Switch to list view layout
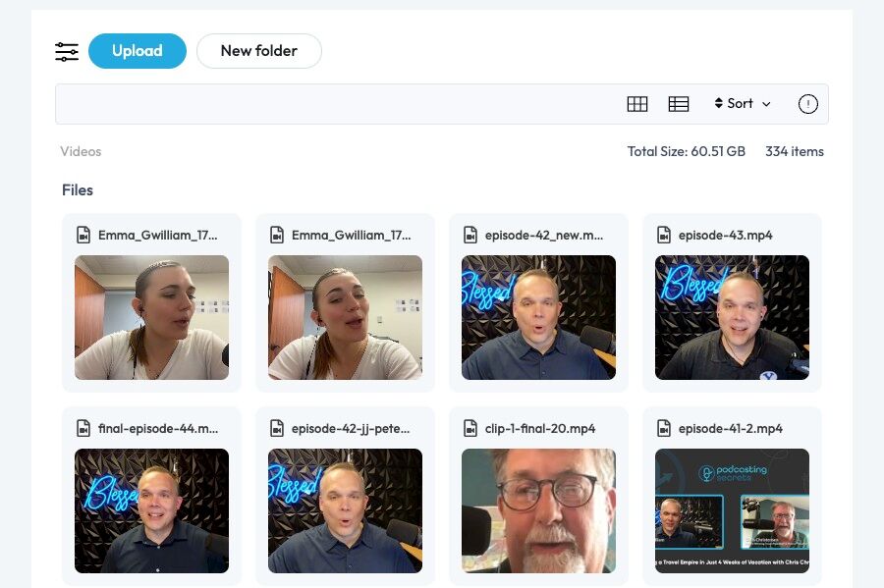This screenshot has width=884, height=588. click(678, 104)
